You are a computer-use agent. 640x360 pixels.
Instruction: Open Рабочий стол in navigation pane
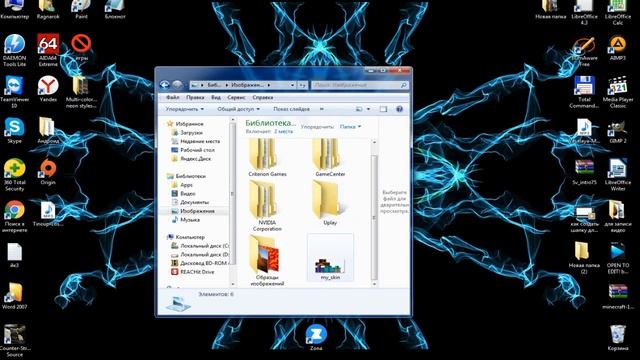pos(197,150)
